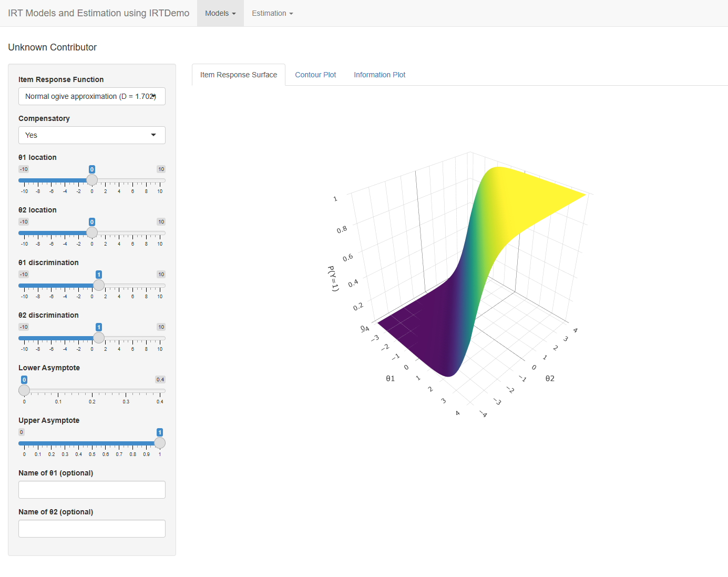
Task: Click the θ1 discrimination slider handle
Action: [x=99, y=285]
